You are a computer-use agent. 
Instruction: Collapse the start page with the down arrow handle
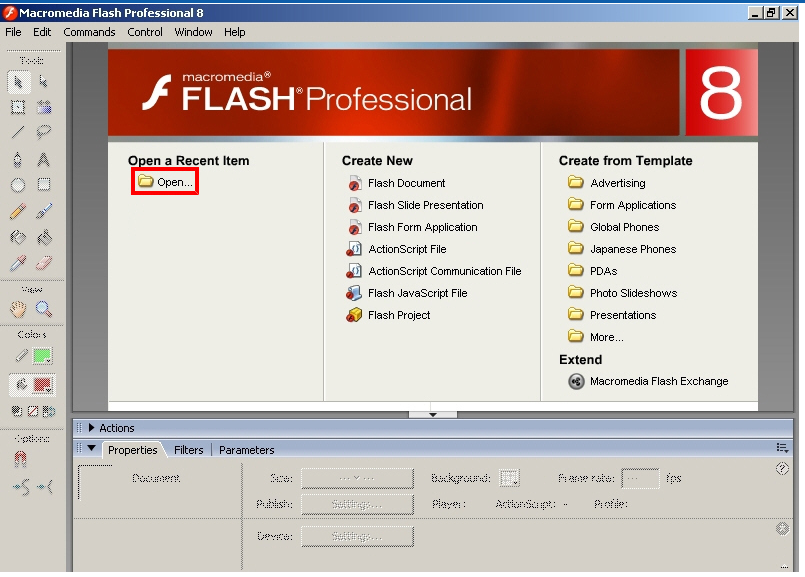(x=433, y=414)
